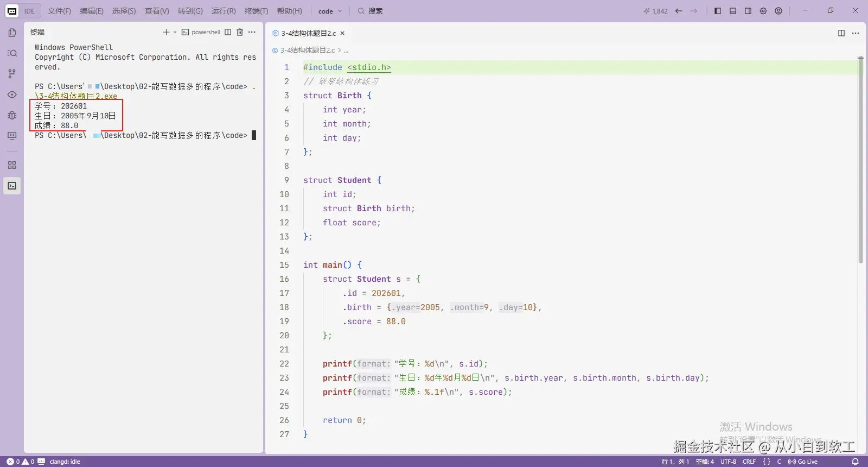Open the remote monitor icon in sidebar
This screenshot has width=868, height=467.
click(x=12, y=136)
